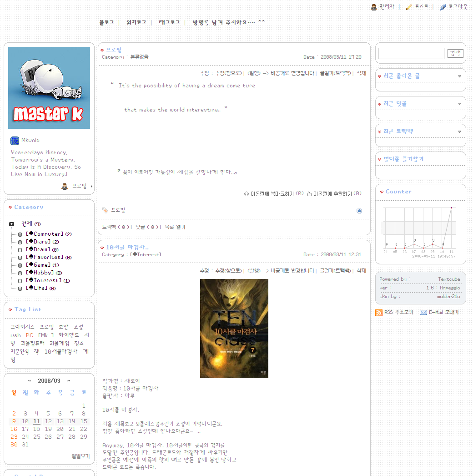Click the 포스트 pencil icon
The image size is (473, 476).
(409, 7)
